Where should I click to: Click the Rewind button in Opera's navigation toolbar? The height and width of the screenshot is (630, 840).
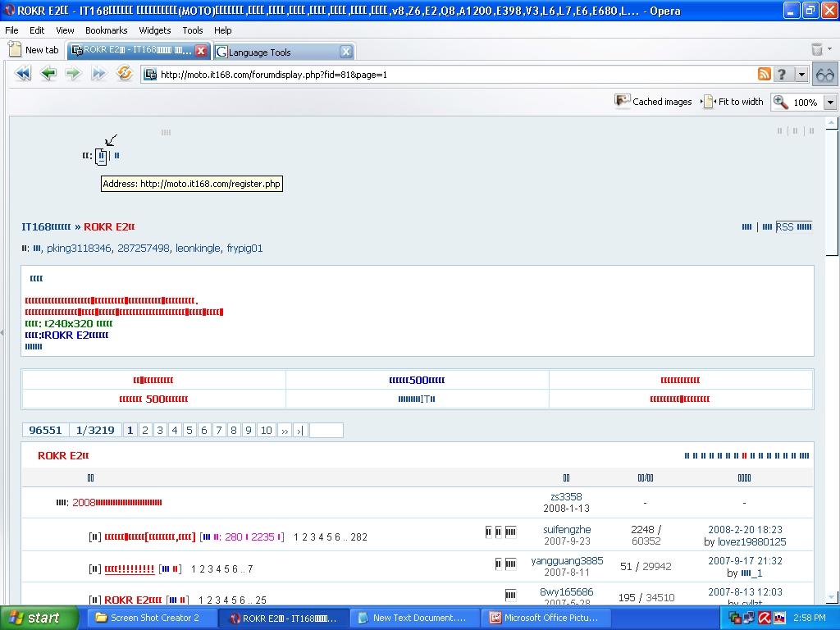pyautogui.click(x=23, y=73)
